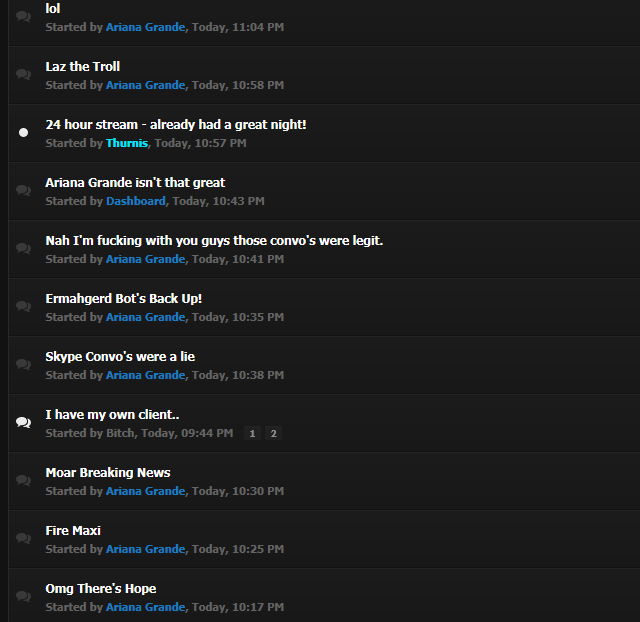Open Dashboard user profile link
This screenshot has width=640, height=622.
(136, 201)
